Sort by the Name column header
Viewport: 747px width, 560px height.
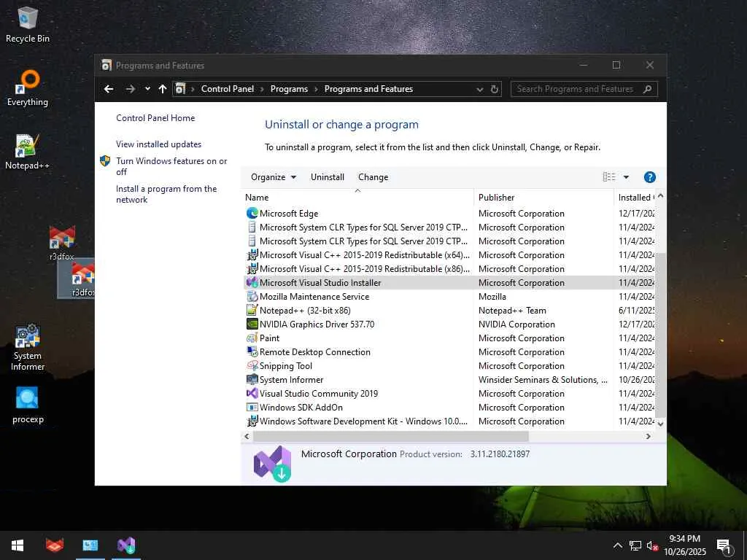click(357, 197)
